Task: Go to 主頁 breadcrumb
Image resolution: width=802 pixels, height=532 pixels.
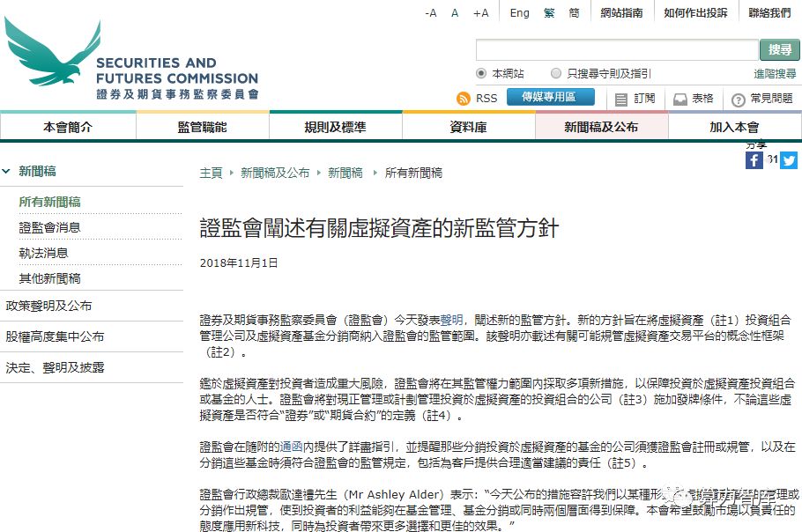Action: click(211, 173)
